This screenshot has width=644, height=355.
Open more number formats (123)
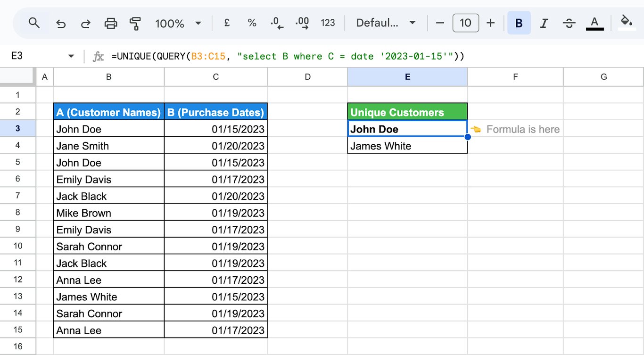328,23
